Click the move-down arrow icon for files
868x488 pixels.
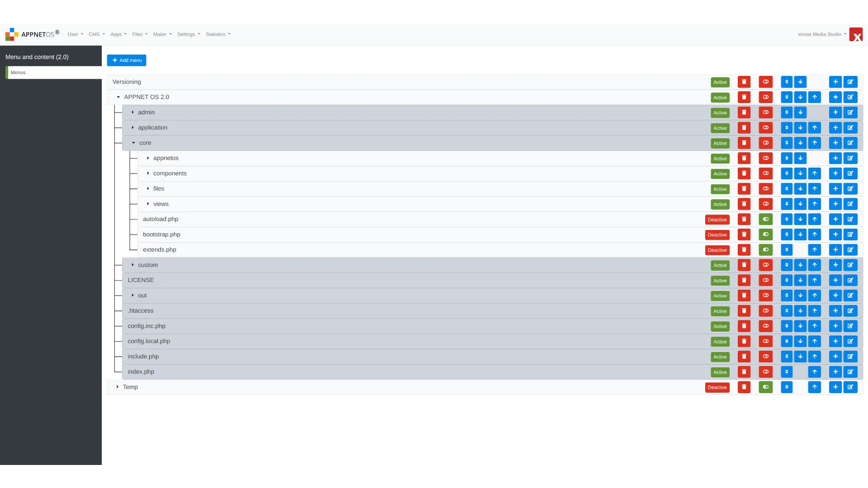point(800,189)
